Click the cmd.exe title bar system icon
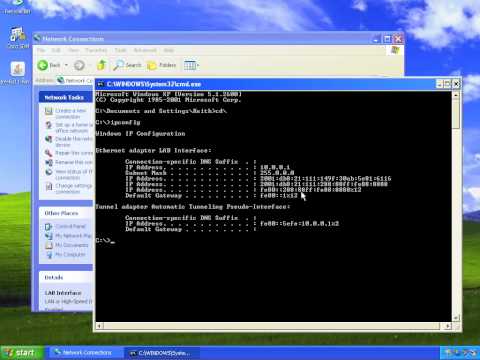Image resolution: width=480 pixels, height=360 pixels. click(x=101, y=84)
